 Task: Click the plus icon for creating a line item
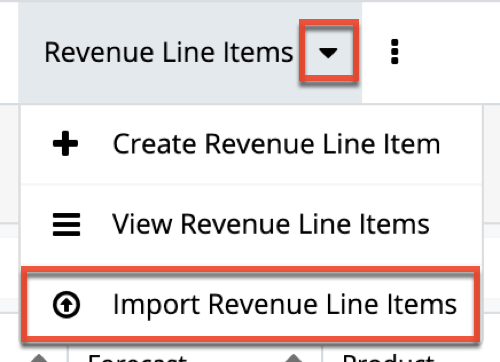(x=65, y=144)
